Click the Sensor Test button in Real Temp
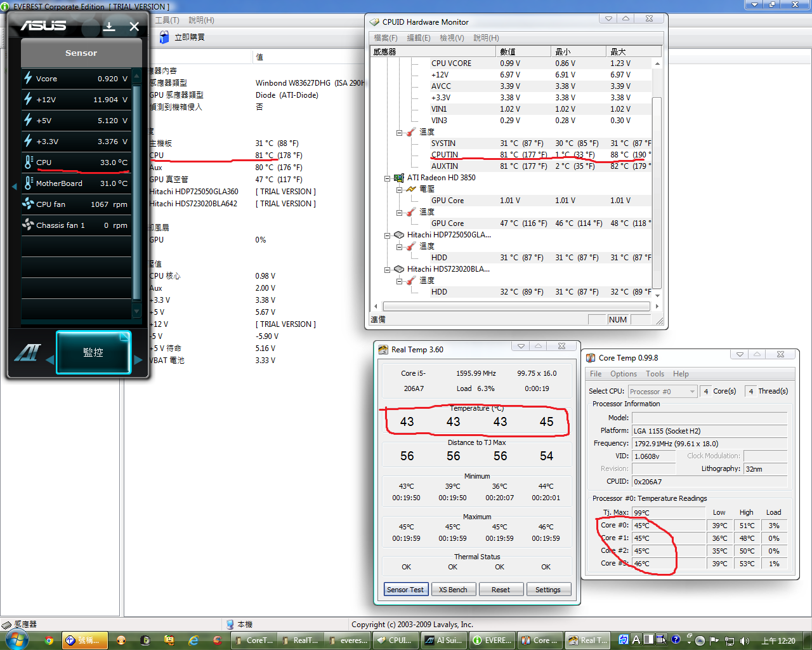812x650 pixels. click(405, 590)
